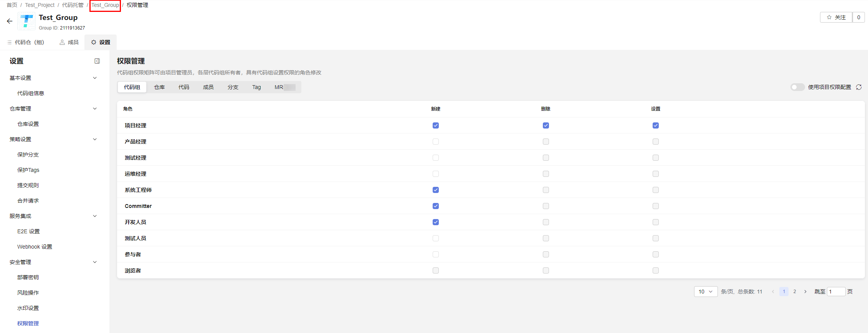Open the page size dropdown
This screenshot has width=868, height=333.
coord(705,292)
